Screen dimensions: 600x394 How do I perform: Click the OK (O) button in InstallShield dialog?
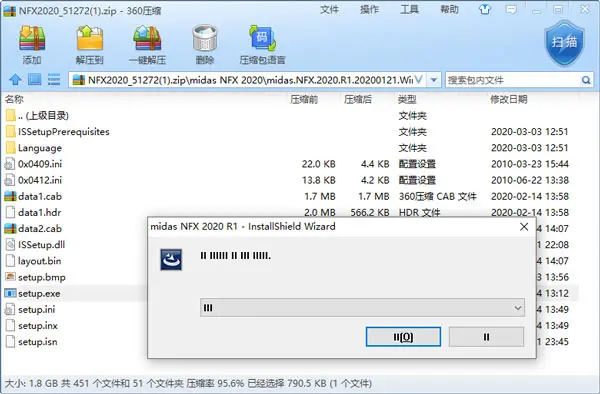[x=403, y=337]
